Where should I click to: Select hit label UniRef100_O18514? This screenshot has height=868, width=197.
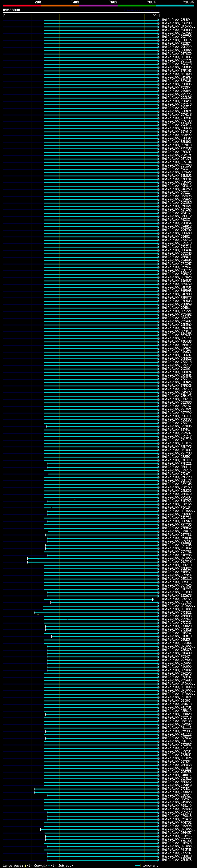(x=177, y=795)
